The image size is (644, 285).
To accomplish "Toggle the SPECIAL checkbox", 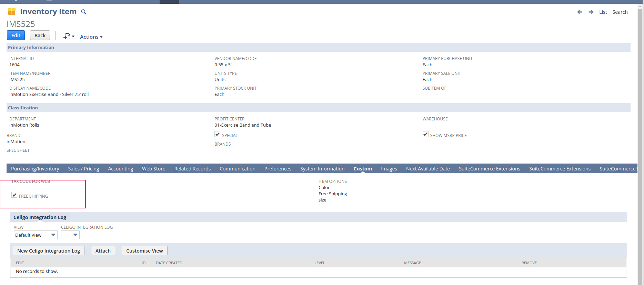I will pyautogui.click(x=218, y=134).
